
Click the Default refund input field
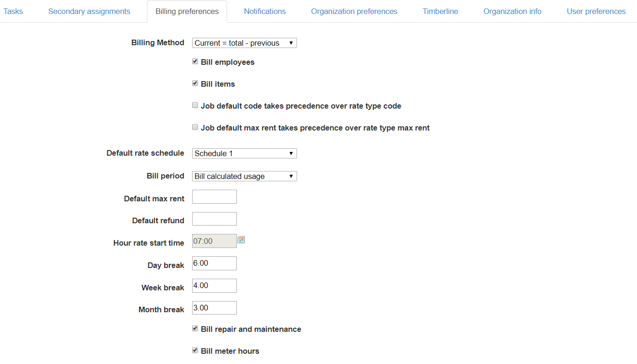coord(215,219)
